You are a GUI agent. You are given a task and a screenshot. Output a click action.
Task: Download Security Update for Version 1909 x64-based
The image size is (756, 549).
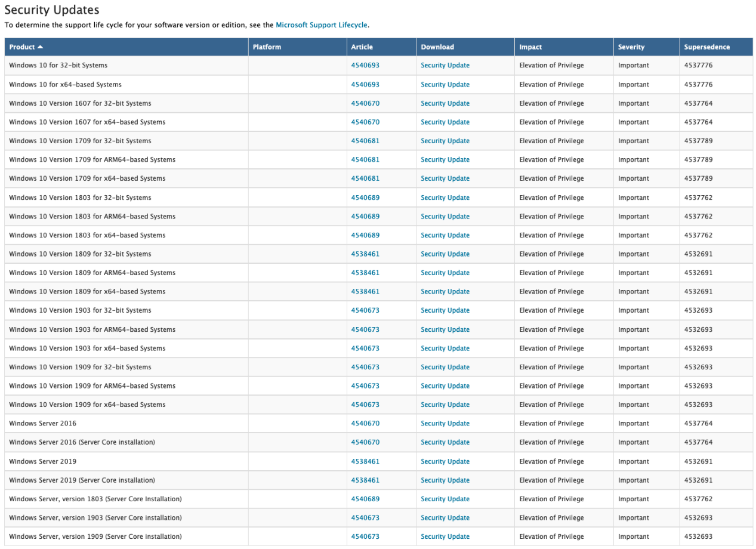445,405
